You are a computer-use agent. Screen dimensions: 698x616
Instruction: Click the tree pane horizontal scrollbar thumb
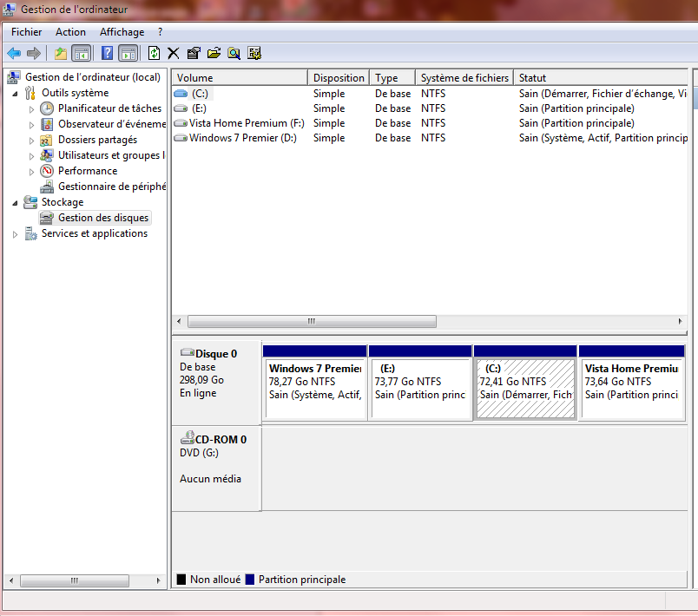pos(75,580)
